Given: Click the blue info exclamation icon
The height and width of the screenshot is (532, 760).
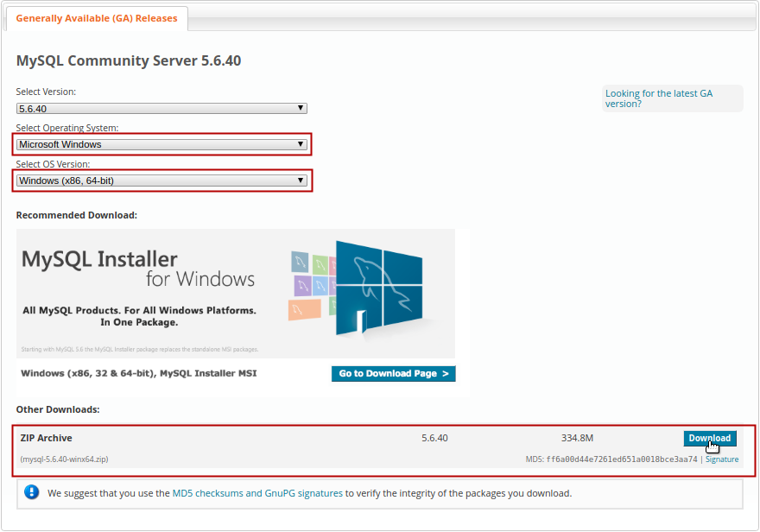Looking at the screenshot, I should pos(32,493).
